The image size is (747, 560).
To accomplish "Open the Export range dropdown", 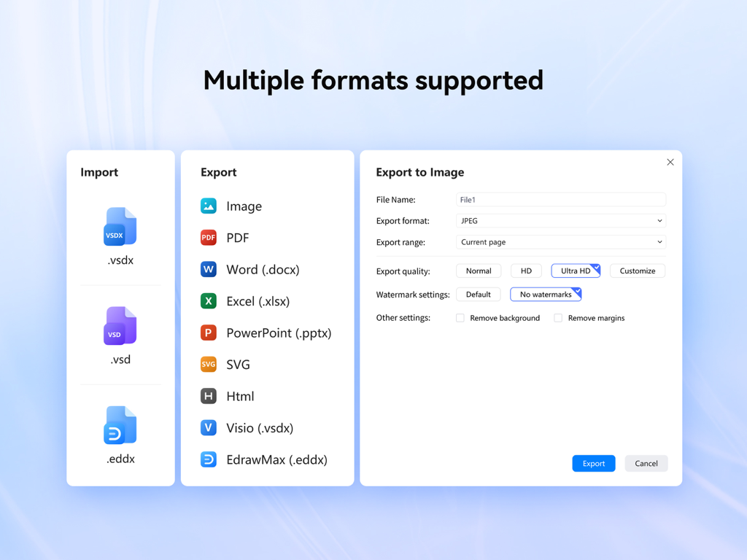I will tap(560, 241).
